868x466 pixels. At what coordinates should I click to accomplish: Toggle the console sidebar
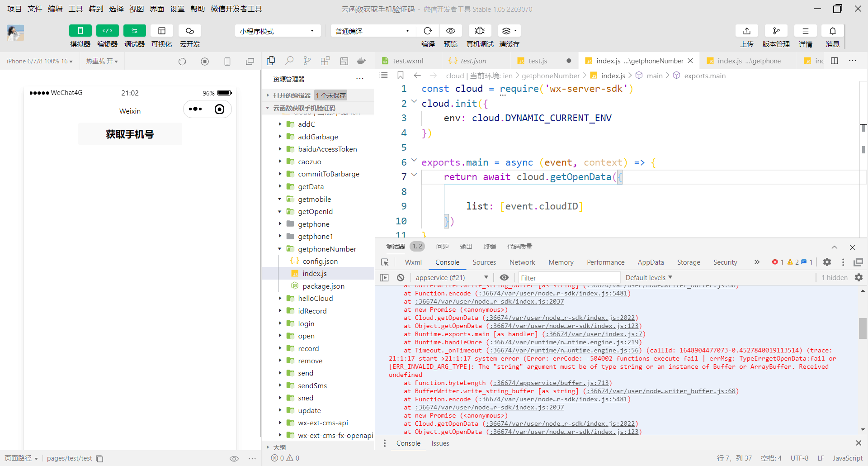click(384, 278)
